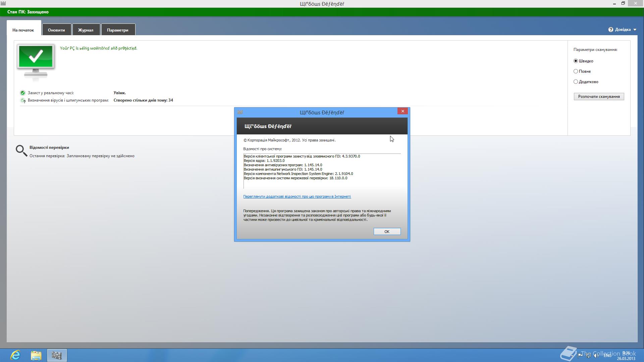Open File Explorer from the taskbar
The width and height of the screenshot is (644, 362).
[x=36, y=355]
